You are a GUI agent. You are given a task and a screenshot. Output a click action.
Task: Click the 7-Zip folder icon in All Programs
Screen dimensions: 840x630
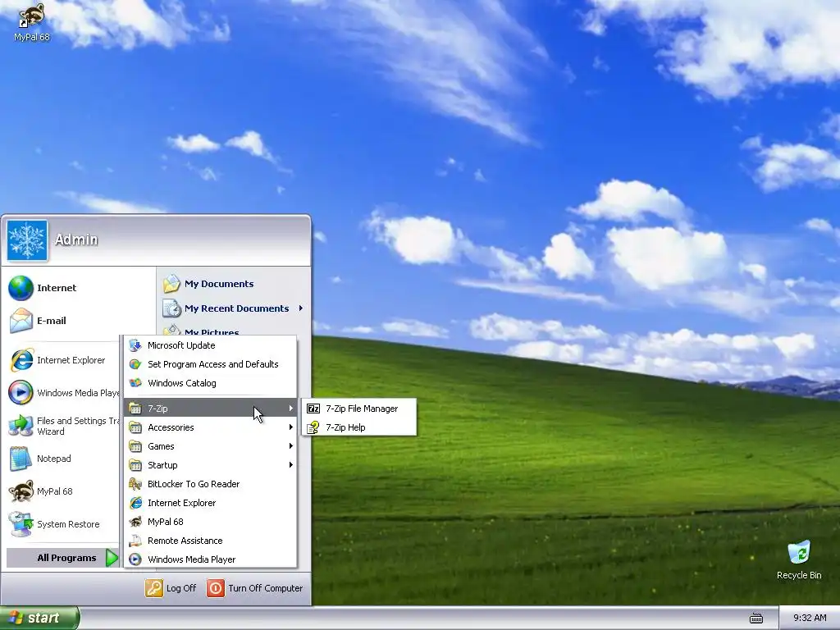click(135, 409)
